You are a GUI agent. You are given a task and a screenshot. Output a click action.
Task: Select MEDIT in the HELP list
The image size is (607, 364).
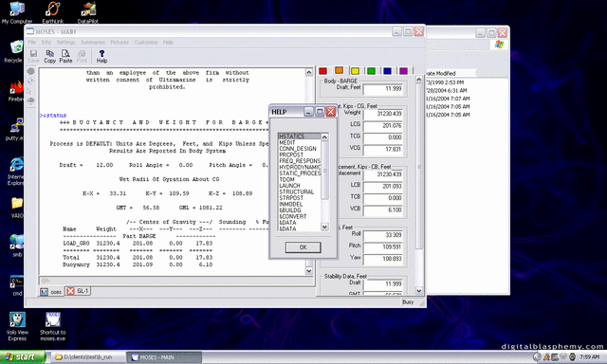[300, 142]
